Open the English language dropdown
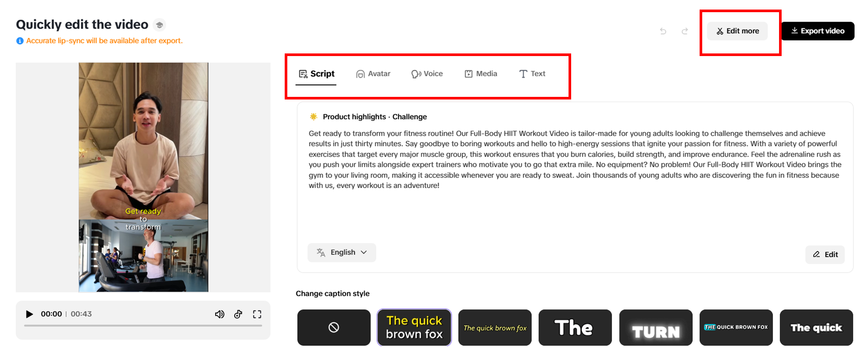Image resolution: width=868 pixels, height=348 pixels. [342, 252]
